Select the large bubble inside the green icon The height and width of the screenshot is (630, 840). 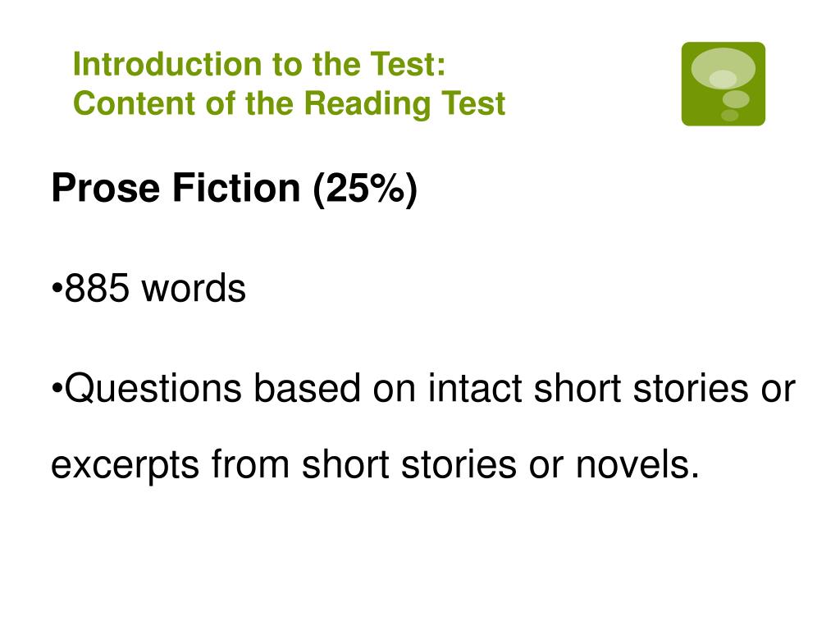(724, 69)
